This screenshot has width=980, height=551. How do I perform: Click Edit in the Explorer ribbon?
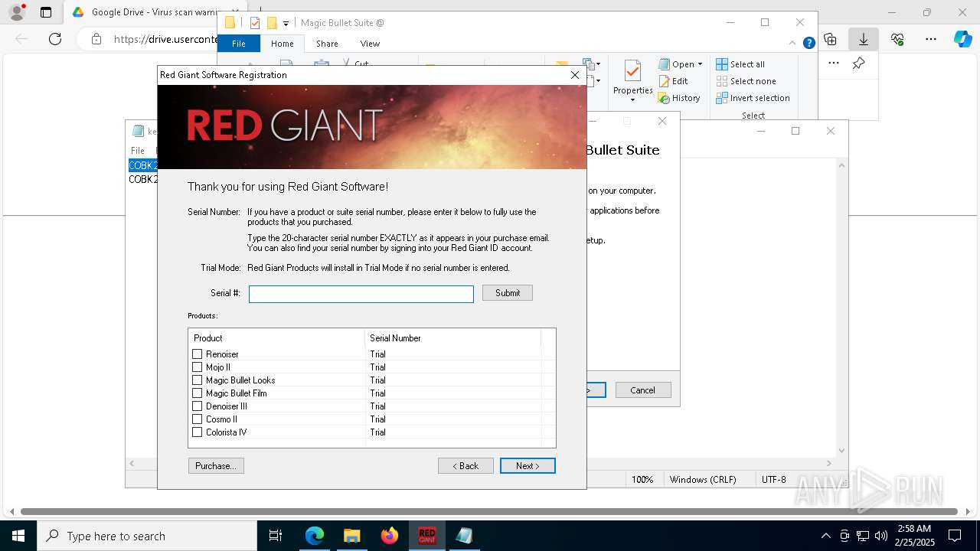(x=673, y=81)
